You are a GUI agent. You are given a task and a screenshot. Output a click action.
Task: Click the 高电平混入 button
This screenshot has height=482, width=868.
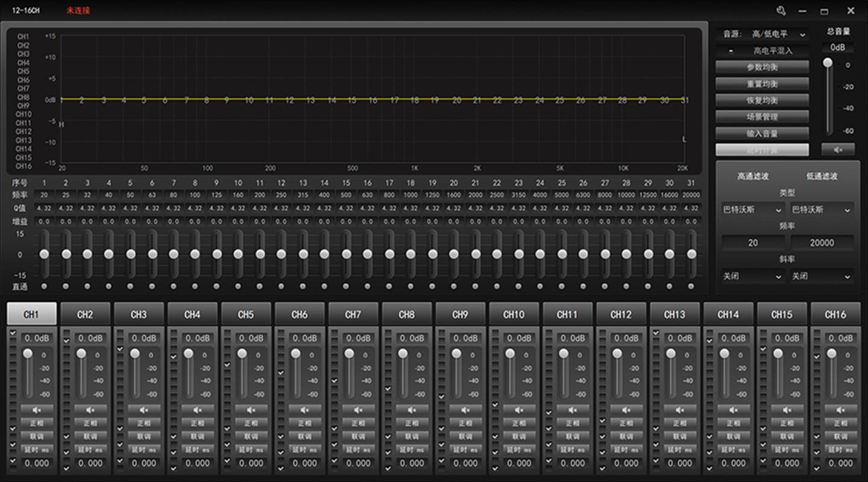[x=763, y=51]
